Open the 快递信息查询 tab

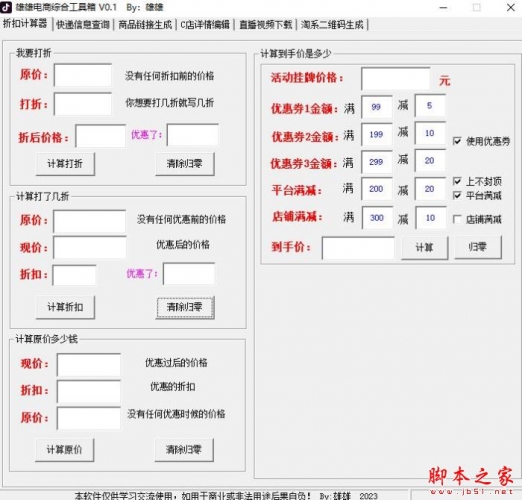point(83,25)
